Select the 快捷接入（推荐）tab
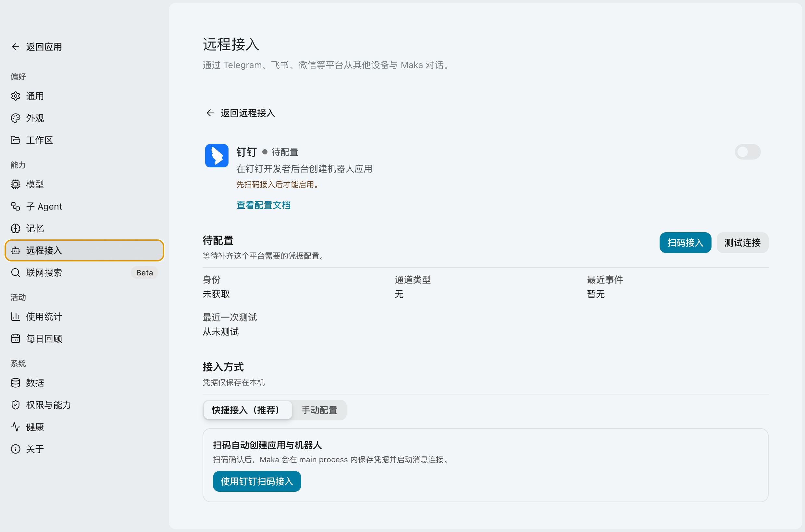Image resolution: width=805 pixels, height=532 pixels. pos(248,410)
